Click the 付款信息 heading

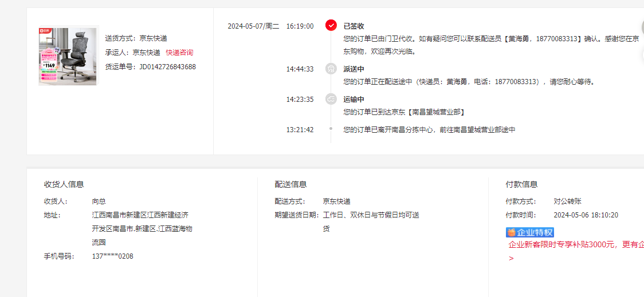pos(521,184)
